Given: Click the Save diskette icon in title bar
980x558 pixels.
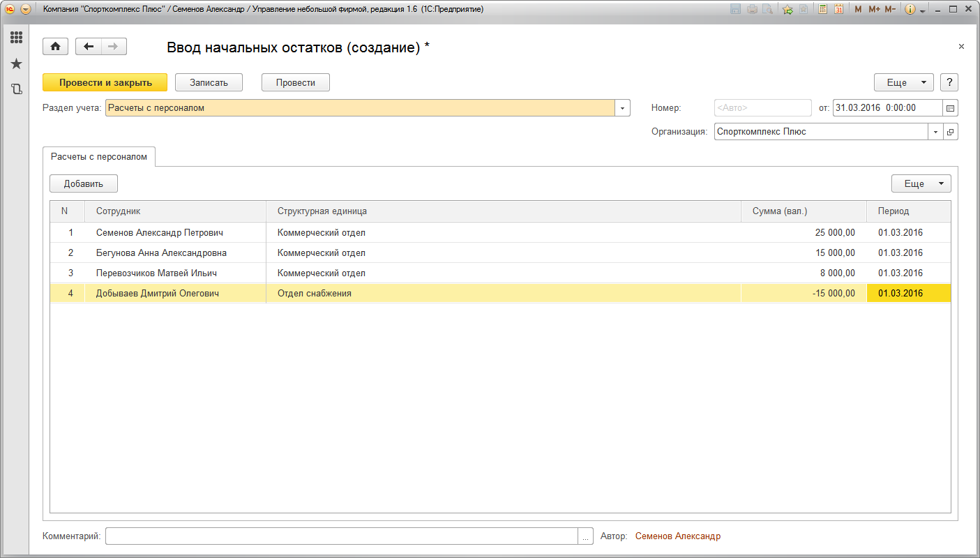Looking at the screenshot, I should coord(735,9).
